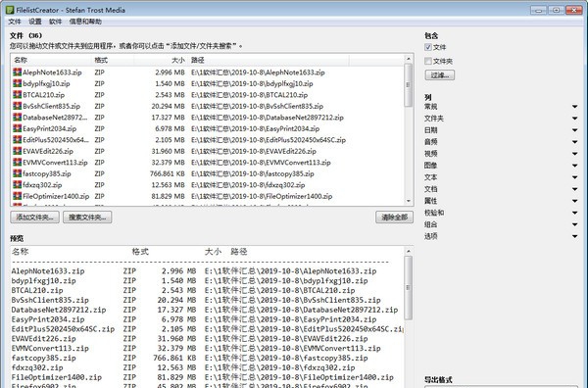Click the zip icon of EditPlus5202450x64 row
Viewport: 588px width, 388px height.
(17, 139)
